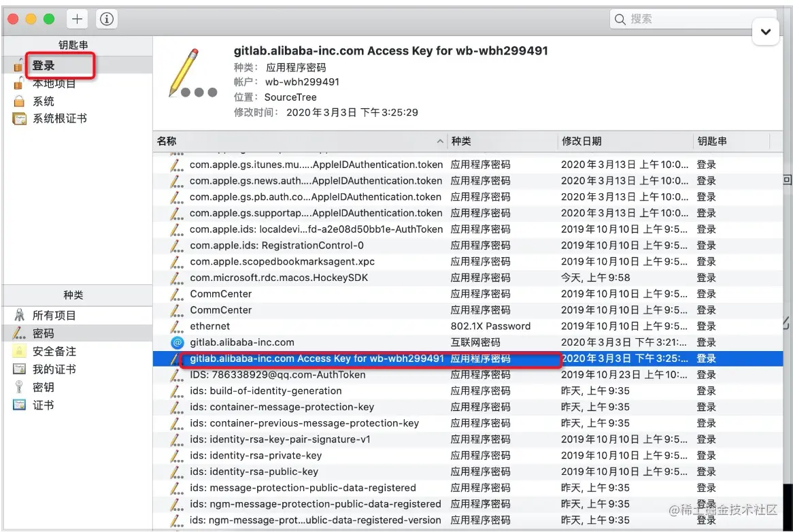Select the com.apple.gs.itunes.mu AppleIDAuthentication.token row

(x=468, y=165)
